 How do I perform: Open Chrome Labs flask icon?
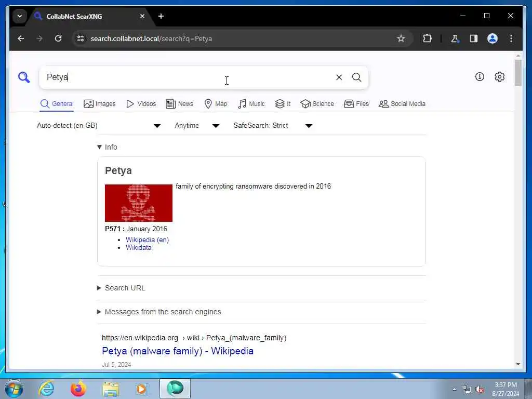click(455, 38)
